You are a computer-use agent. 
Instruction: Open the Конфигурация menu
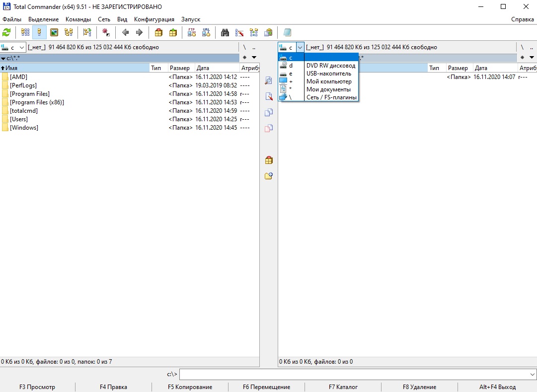(154, 19)
